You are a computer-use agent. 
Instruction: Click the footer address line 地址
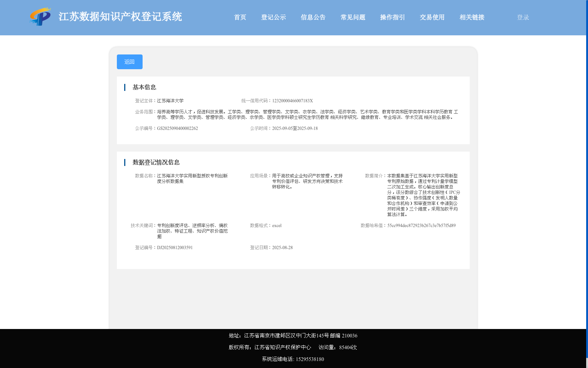[293, 336]
